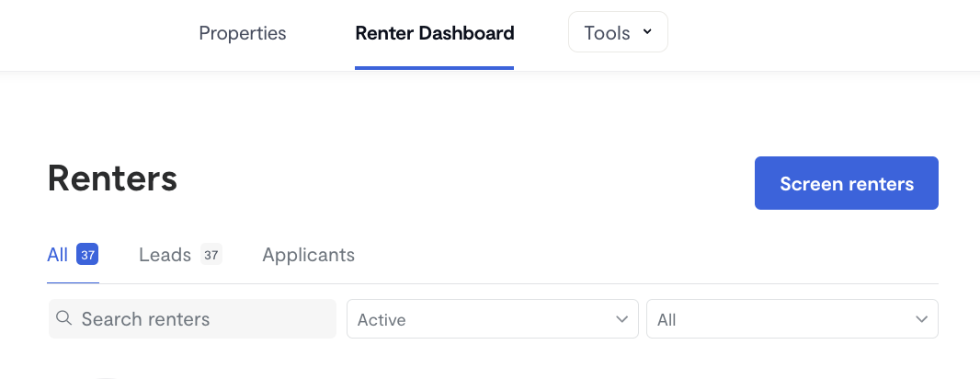This screenshot has height=379, width=980.
Task: Click the blue underline below Renter Dashboard
Action: [x=434, y=67]
